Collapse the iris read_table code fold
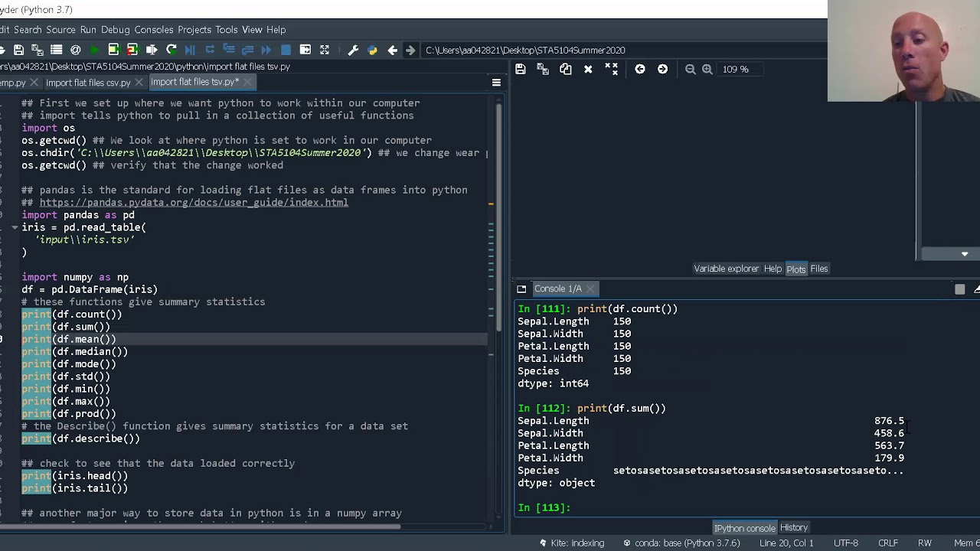Screen dimensions: 980x551 (x=15, y=227)
